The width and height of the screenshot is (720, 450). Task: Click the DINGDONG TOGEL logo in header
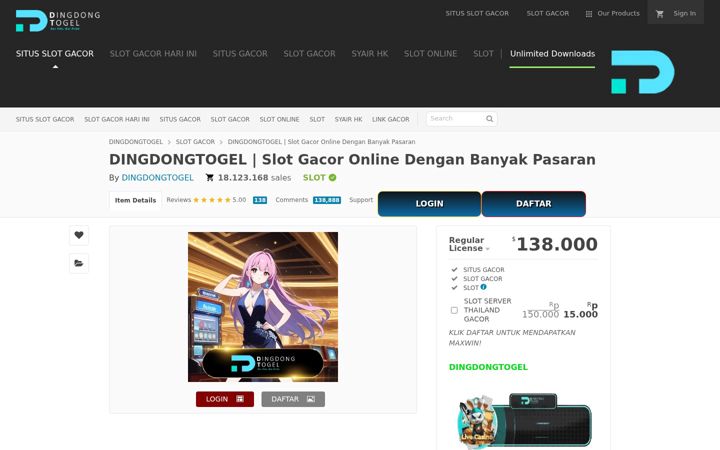coord(58,21)
